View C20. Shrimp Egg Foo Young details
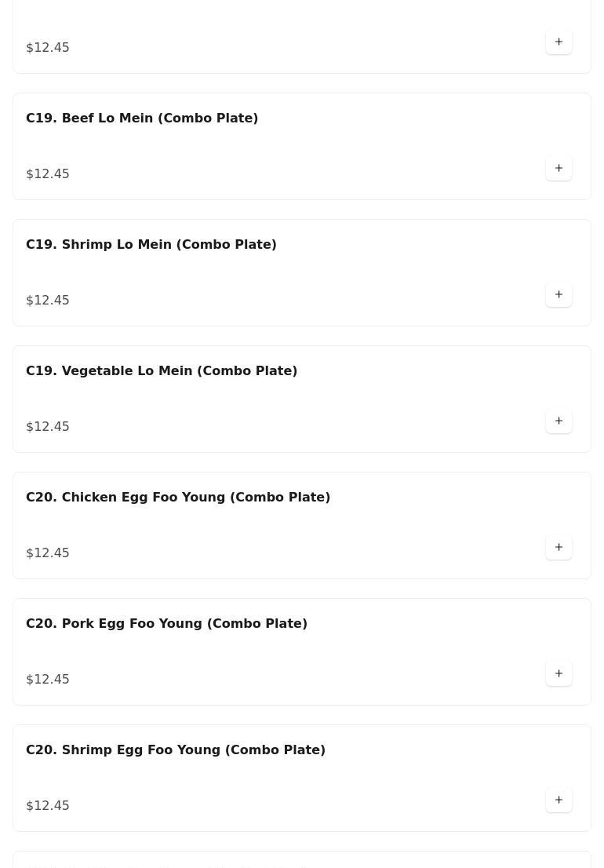The height and width of the screenshot is (868, 604). 176,749
